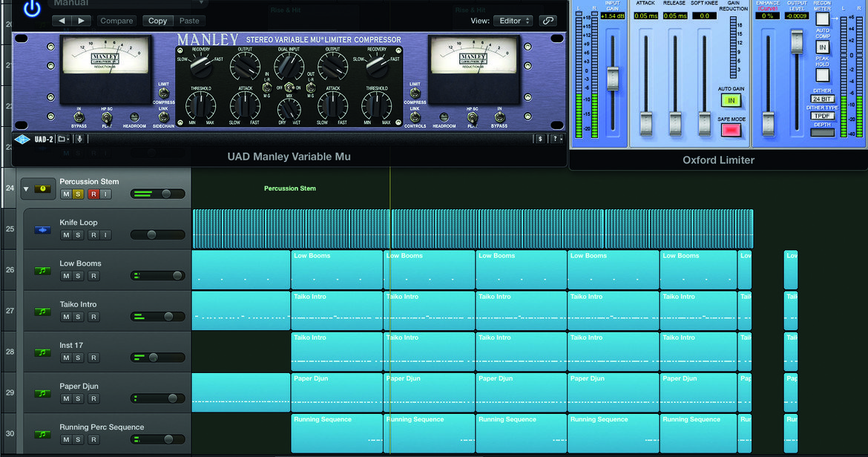Click the Copy button
This screenshot has height=457, width=868.
click(x=157, y=21)
